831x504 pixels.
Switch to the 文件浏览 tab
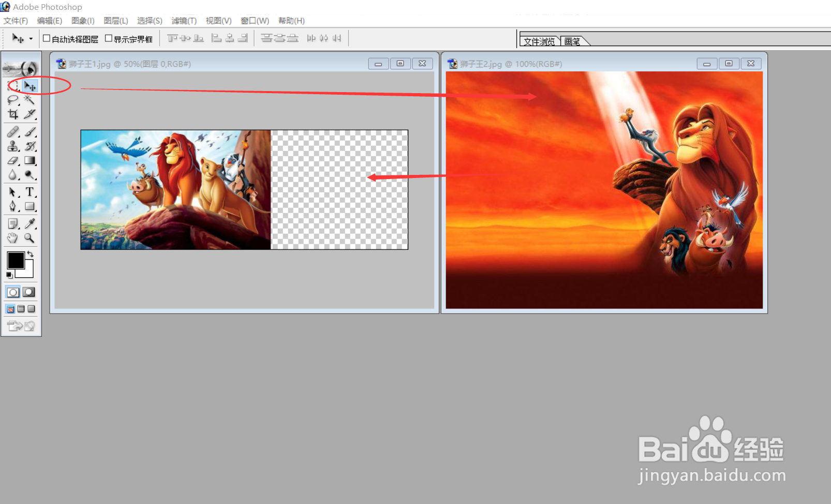539,41
